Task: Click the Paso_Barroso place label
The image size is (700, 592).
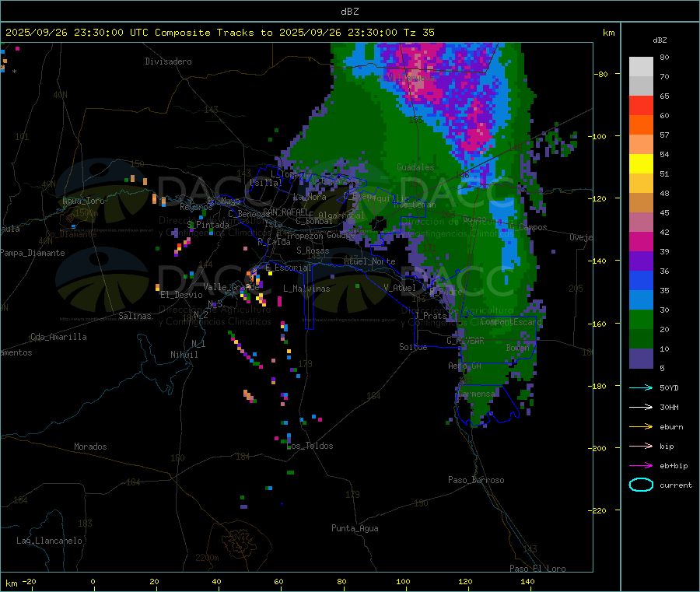Action: point(476,480)
